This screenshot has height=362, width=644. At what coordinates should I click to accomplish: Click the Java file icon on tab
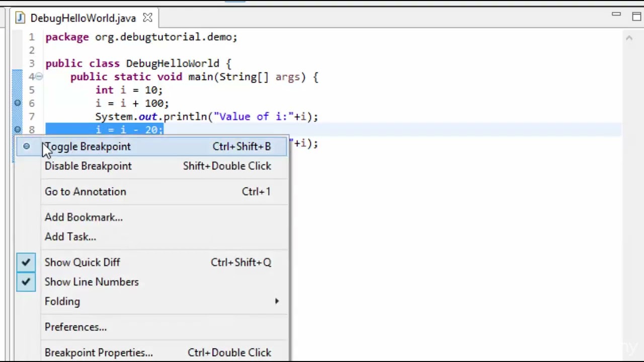(20, 18)
